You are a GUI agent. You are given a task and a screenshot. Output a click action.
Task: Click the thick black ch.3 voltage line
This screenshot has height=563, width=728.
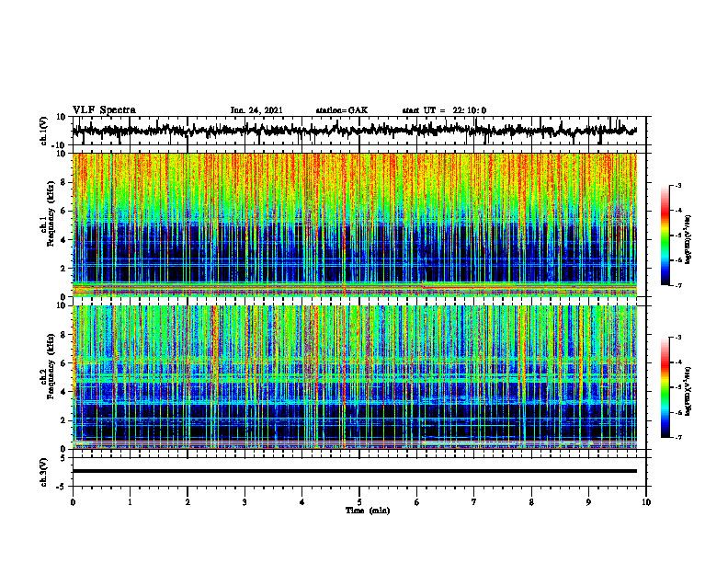355,471
